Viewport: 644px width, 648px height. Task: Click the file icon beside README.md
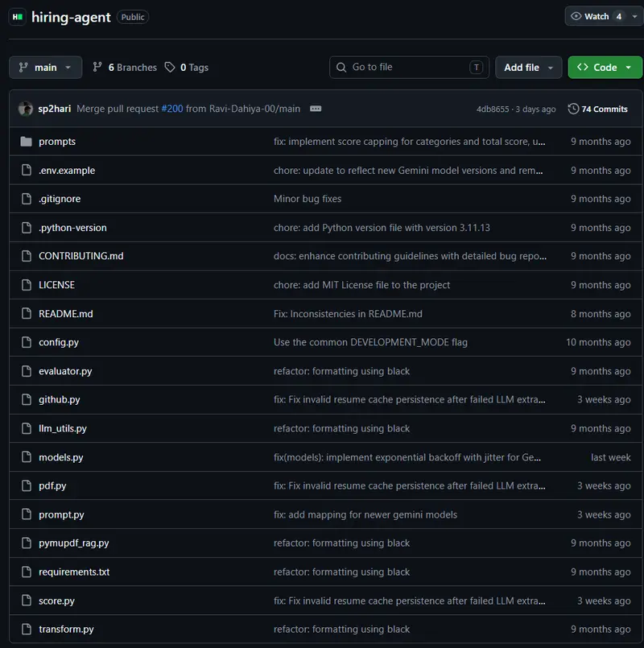[27, 314]
